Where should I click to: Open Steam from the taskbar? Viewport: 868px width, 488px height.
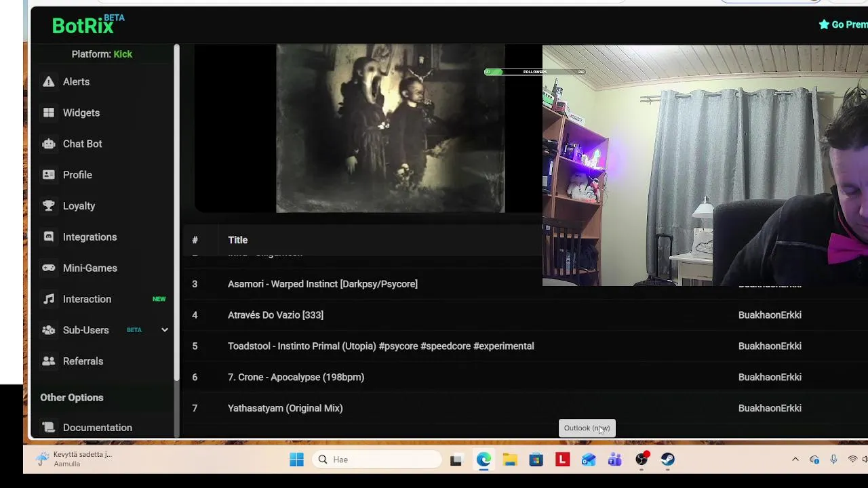point(668,460)
